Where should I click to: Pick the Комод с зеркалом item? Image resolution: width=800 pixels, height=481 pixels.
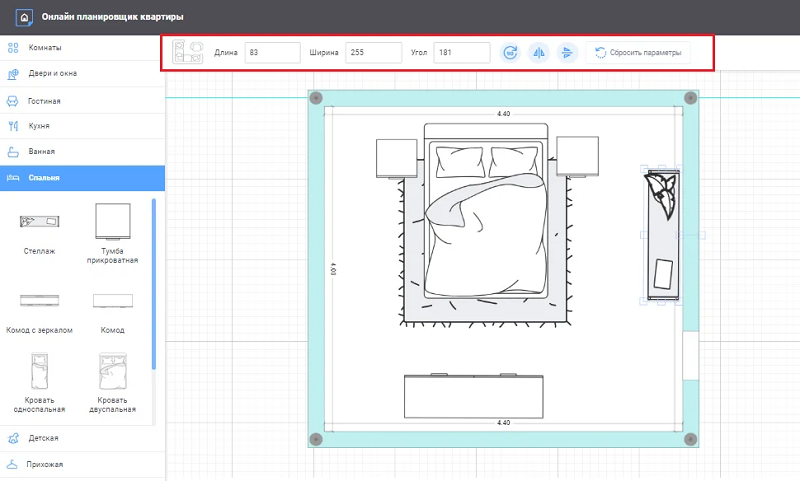click(41, 301)
